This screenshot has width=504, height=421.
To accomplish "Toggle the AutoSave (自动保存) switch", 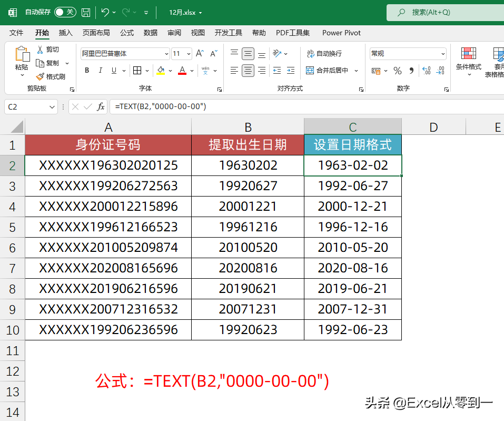I will point(65,12).
